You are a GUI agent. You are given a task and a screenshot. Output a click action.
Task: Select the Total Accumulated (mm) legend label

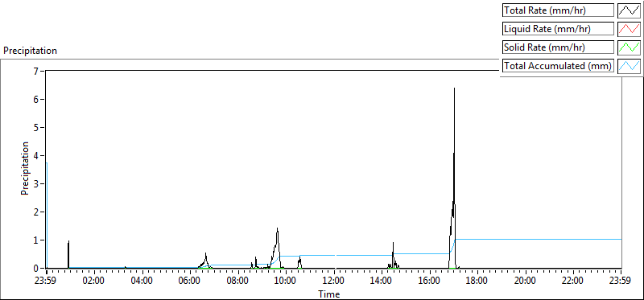click(x=559, y=66)
